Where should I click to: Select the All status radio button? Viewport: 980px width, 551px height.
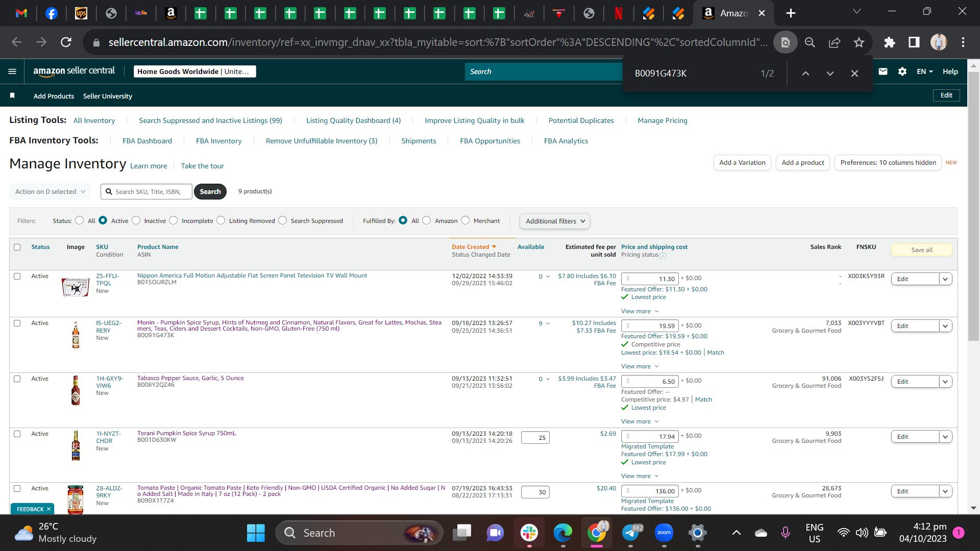(79, 220)
